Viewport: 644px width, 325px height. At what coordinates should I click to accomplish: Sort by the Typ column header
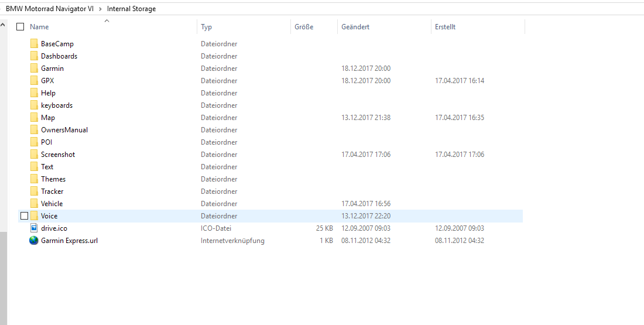point(206,27)
